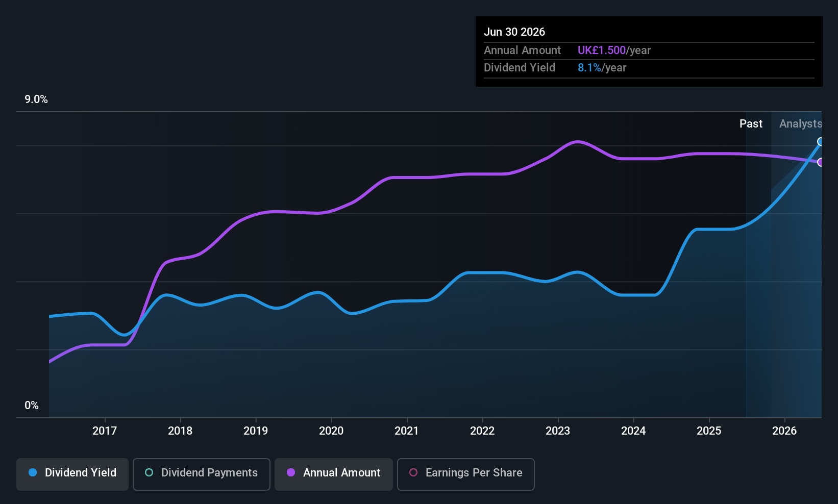Click the 9.0% y-axis label

pos(36,99)
